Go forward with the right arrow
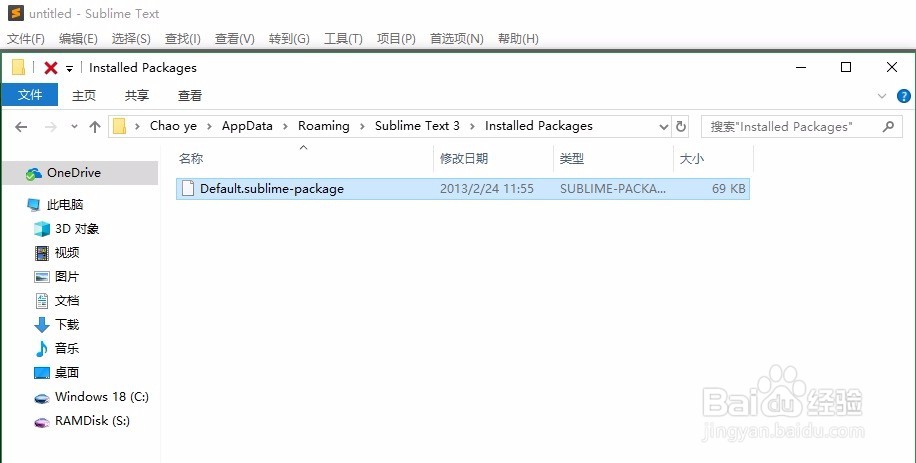This screenshot has height=463, width=916. pyautogui.click(x=51, y=127)
